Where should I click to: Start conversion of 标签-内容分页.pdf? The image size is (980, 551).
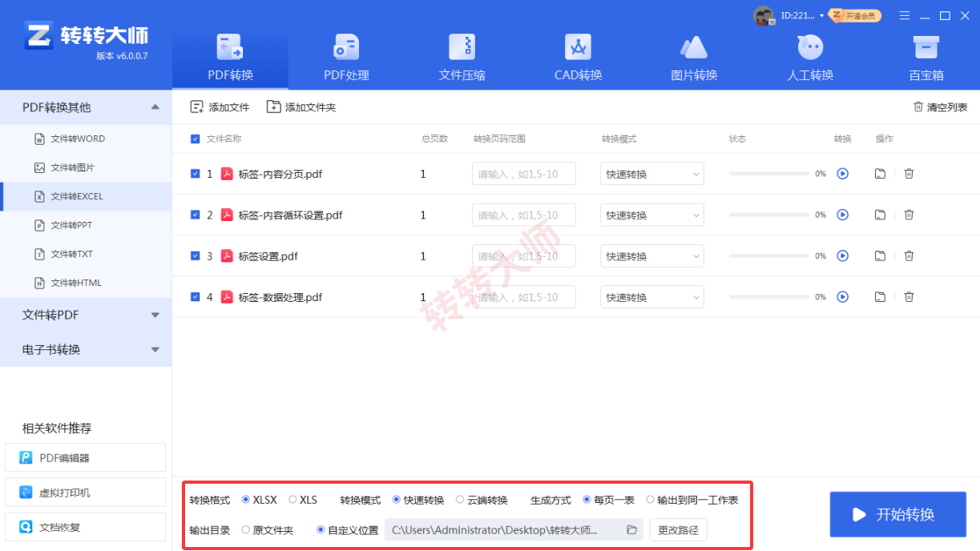tap(842, 173)
